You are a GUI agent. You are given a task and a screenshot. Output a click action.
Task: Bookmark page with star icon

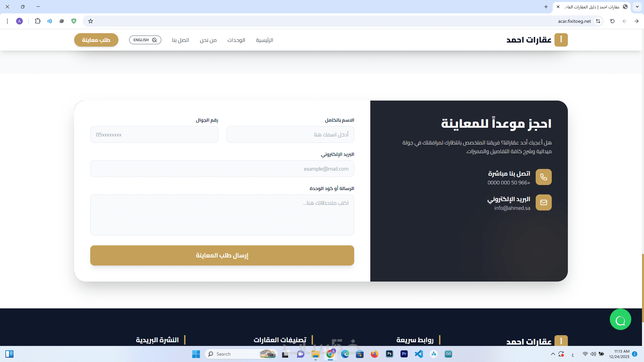(91, 21)
